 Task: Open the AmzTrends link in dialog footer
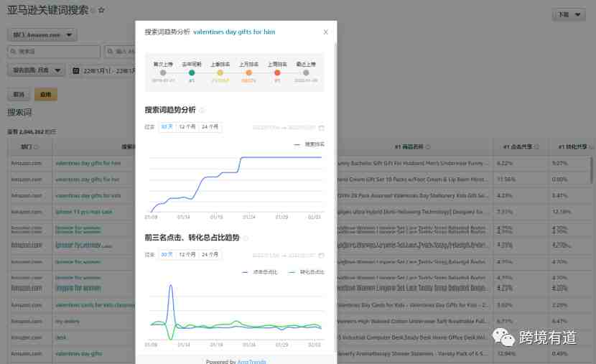[x=251, y=362]
